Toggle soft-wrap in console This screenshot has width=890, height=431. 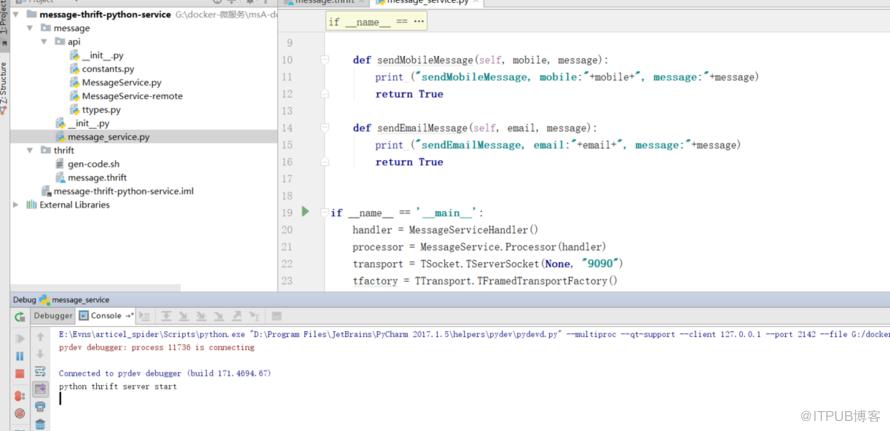pos(40,371)
